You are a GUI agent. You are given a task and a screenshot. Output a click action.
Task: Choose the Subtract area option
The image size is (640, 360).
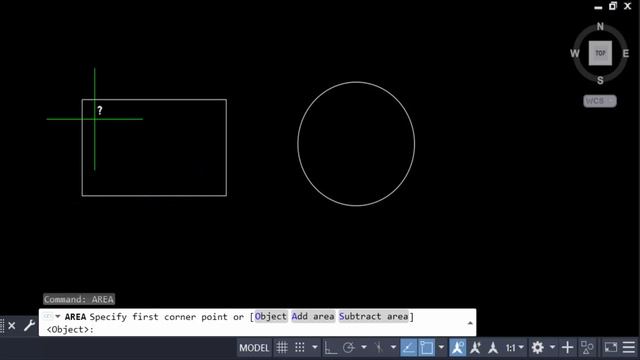[373, 316]
